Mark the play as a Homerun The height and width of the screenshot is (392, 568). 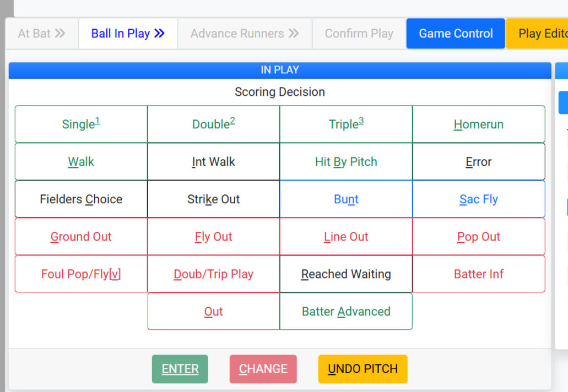(x=478, y=124)
